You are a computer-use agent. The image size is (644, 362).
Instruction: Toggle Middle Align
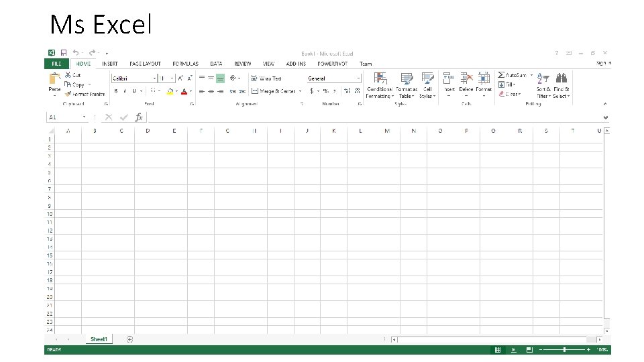(211, 78)
